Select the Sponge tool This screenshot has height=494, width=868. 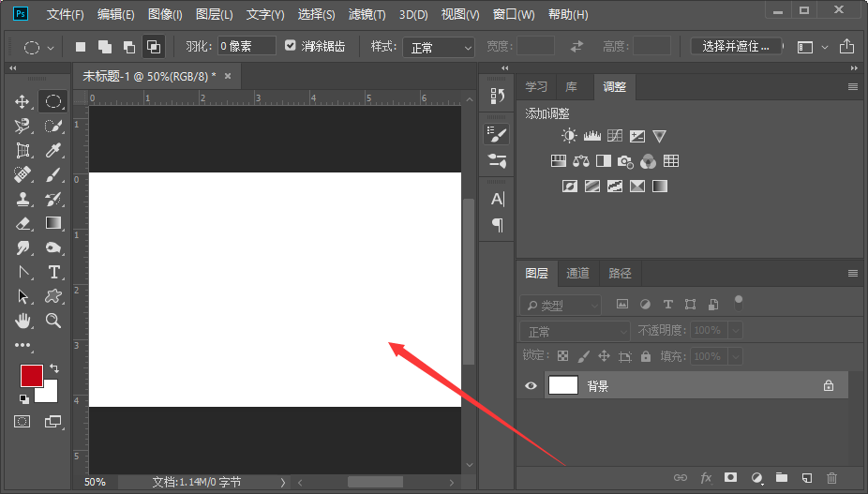pyautogui.click(x=53, y=247)
